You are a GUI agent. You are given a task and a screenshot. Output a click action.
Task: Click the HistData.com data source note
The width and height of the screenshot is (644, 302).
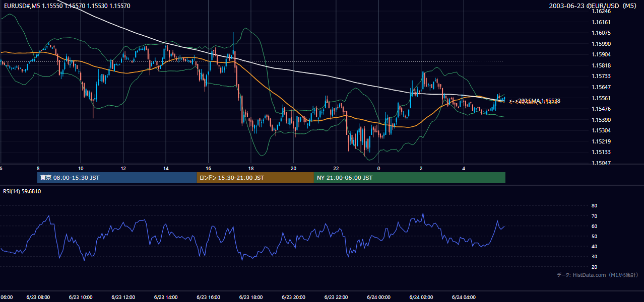(597, 275)
